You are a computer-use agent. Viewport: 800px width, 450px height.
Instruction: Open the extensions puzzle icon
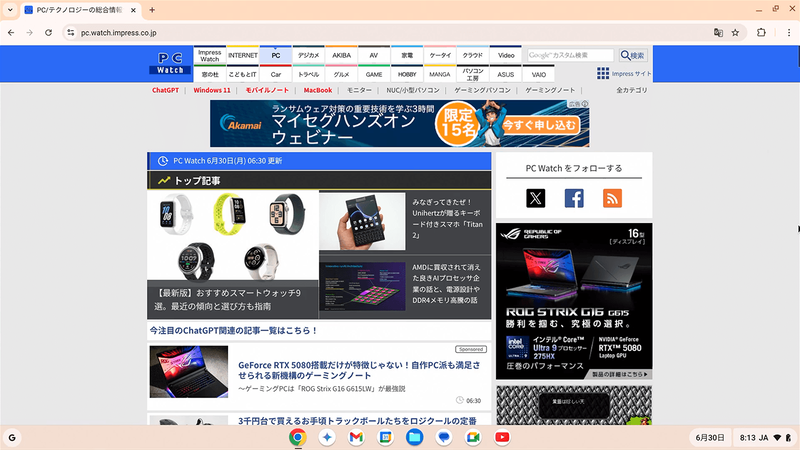(761, 33)
